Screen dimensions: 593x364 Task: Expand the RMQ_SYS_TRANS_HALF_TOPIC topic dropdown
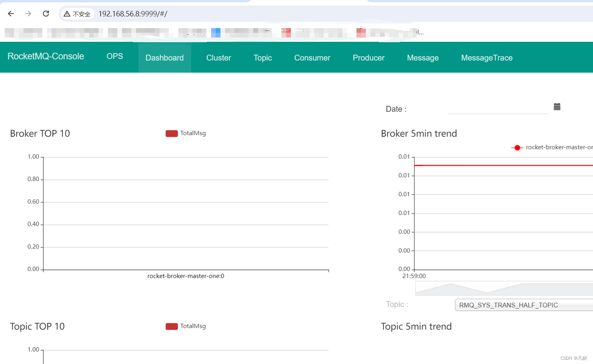(524, 305)
